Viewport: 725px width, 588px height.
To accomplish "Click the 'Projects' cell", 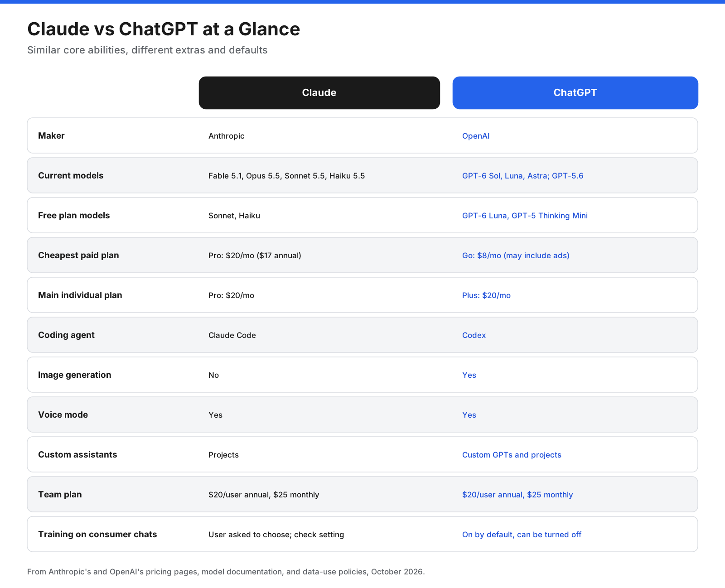I will 223,455.
